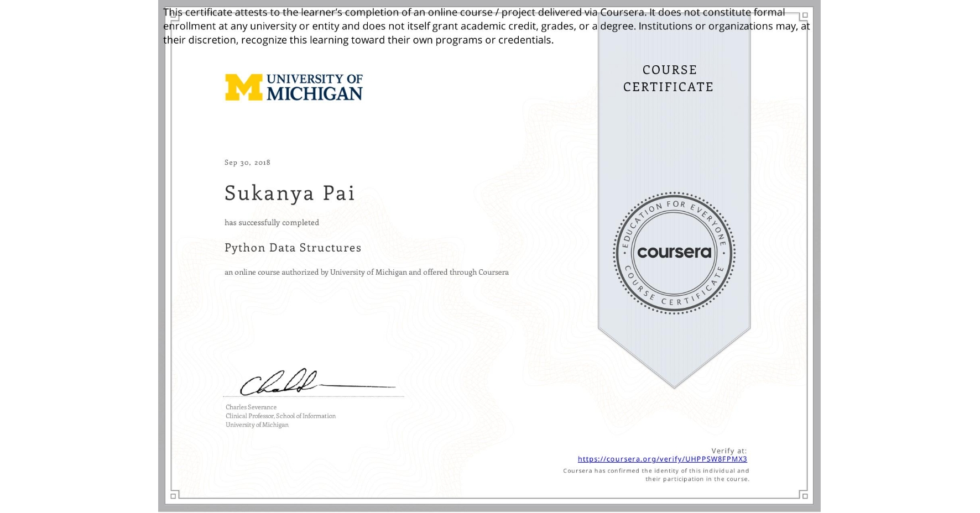Click the University of Michigan logo
The width and height of the screenshot is (980, 513).
click(294, 87)
